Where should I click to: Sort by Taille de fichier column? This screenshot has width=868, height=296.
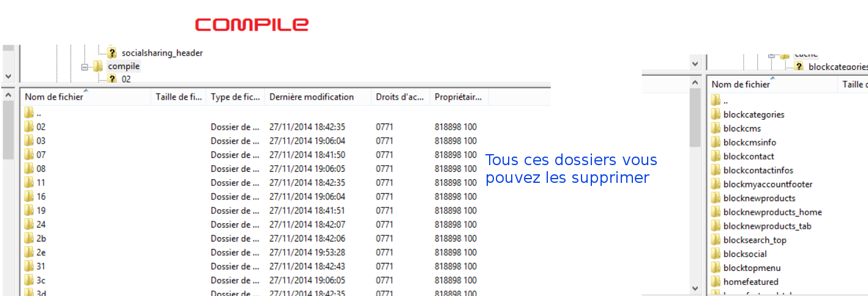179,97
